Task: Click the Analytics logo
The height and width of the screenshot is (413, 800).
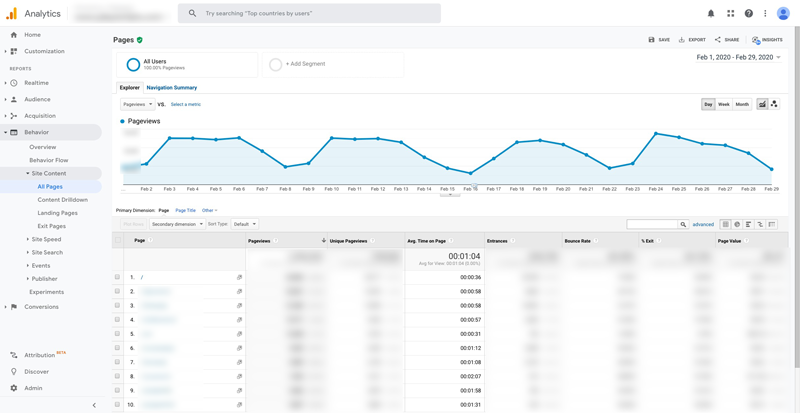Action: point(11,14)
